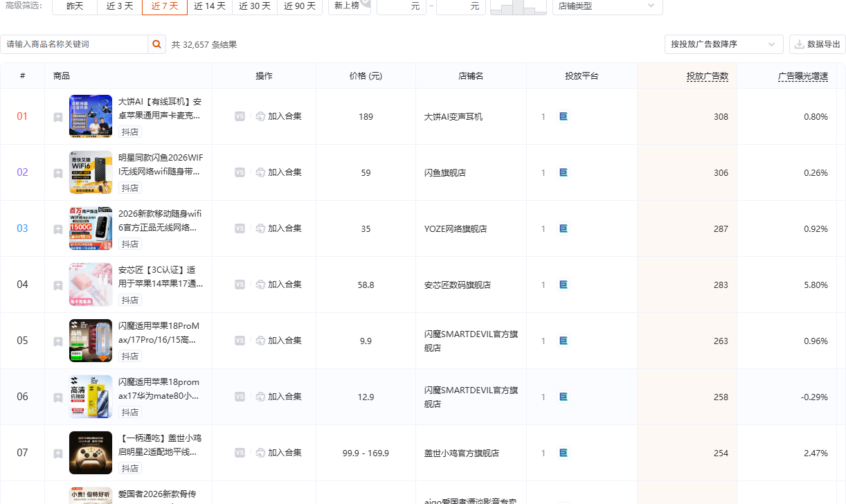Select the 近 7 天 time range tab
The image size is (846, 504).
click(x=165, y=6)
